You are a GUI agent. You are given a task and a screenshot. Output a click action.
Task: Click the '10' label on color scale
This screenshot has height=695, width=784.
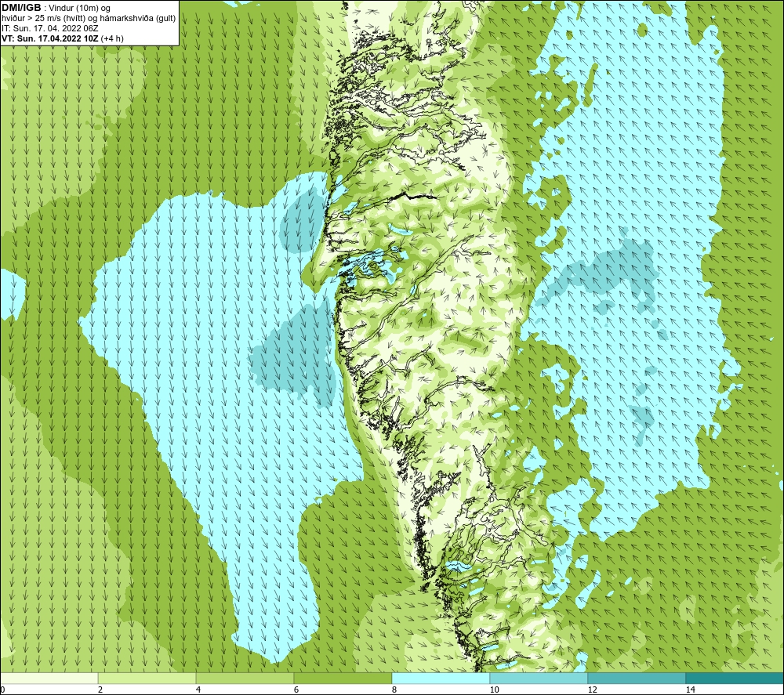tap(494, 690)
